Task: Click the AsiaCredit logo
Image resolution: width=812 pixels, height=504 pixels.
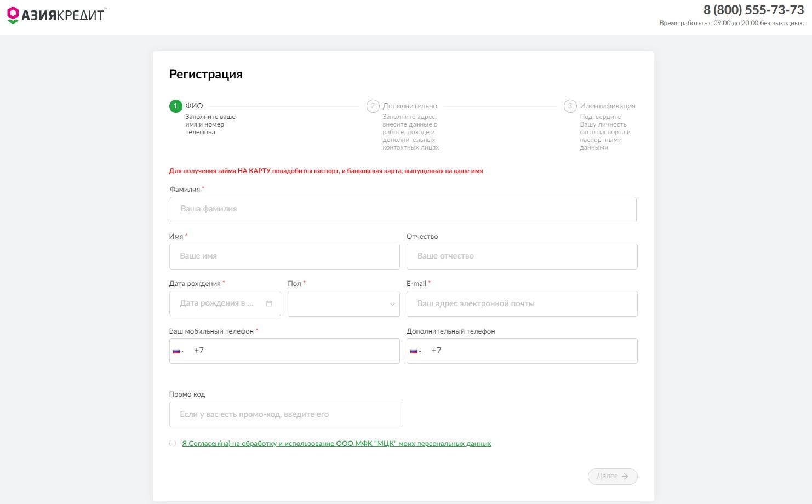Action: pyautogui.click(x=56, y=15)
